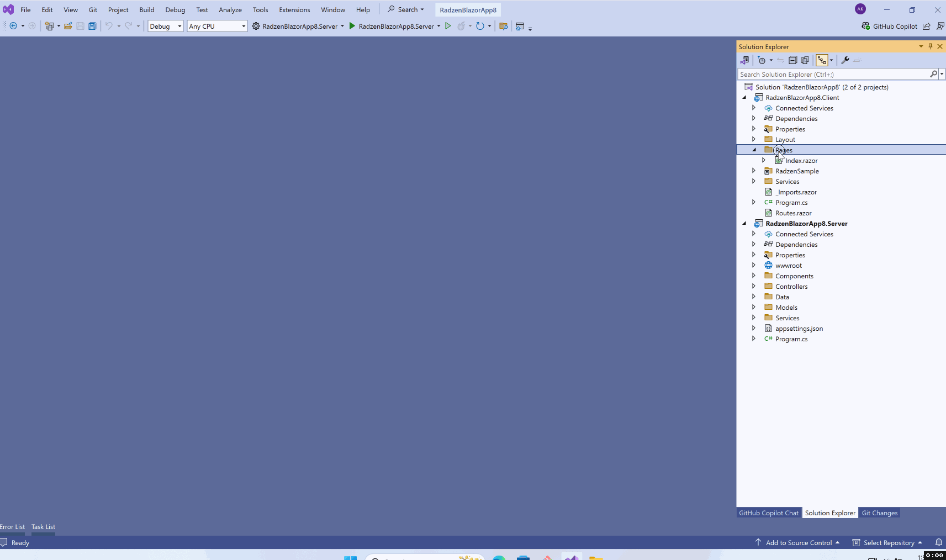Click the Visual Studio logo icon

pos(8,9)
